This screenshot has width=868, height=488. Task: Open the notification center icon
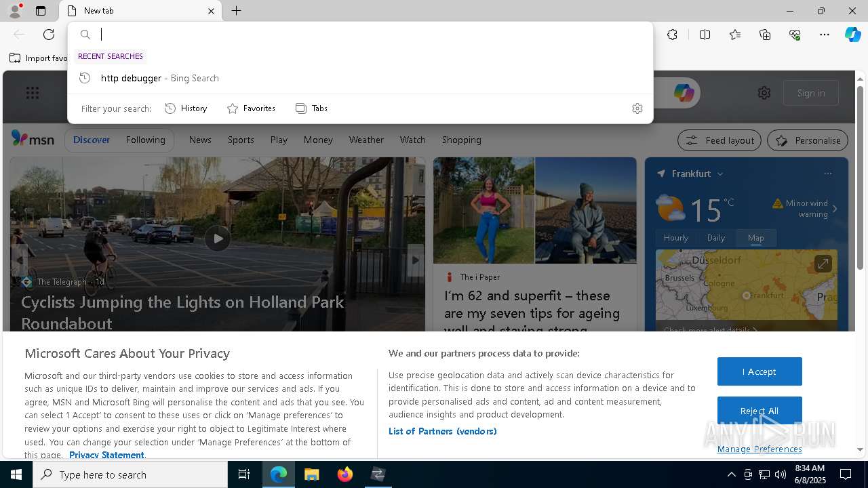[846, 474]
